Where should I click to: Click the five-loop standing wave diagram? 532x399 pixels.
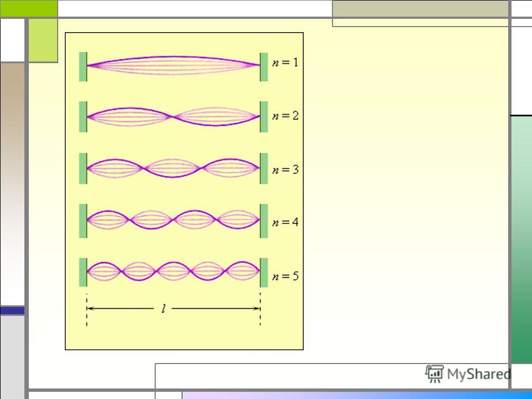point(173,271)
